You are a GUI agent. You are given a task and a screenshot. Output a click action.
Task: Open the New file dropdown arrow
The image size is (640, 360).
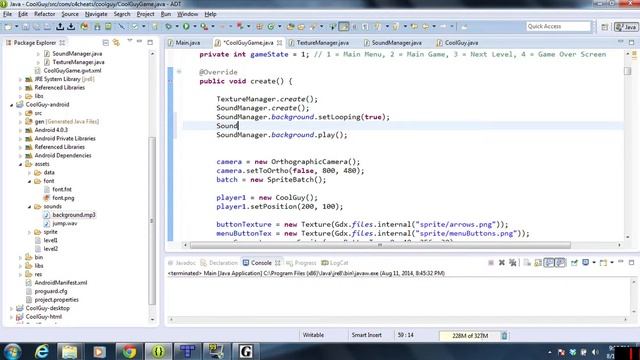16,27
